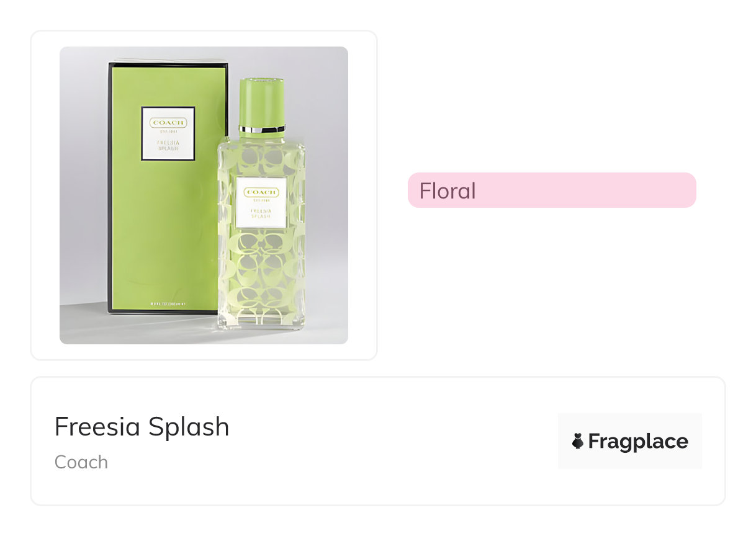Click the glass perfume bottle in photo

point(261,261)
